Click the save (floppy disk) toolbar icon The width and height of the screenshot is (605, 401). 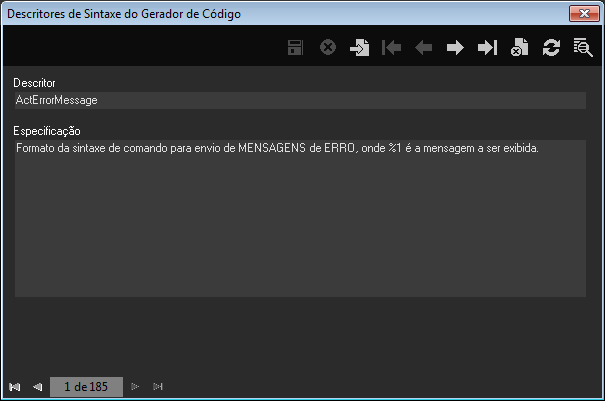pos(296,48)
